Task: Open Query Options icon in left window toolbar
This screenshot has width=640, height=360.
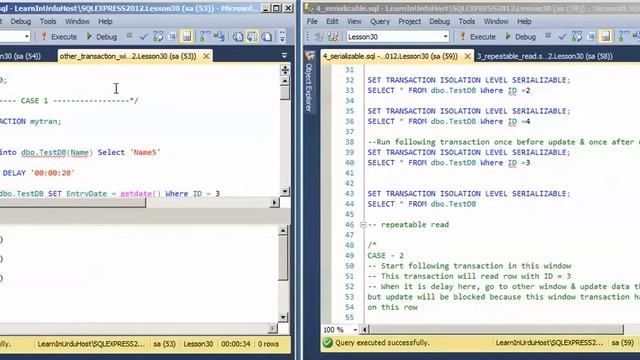Action: click(x=172, y=37)
